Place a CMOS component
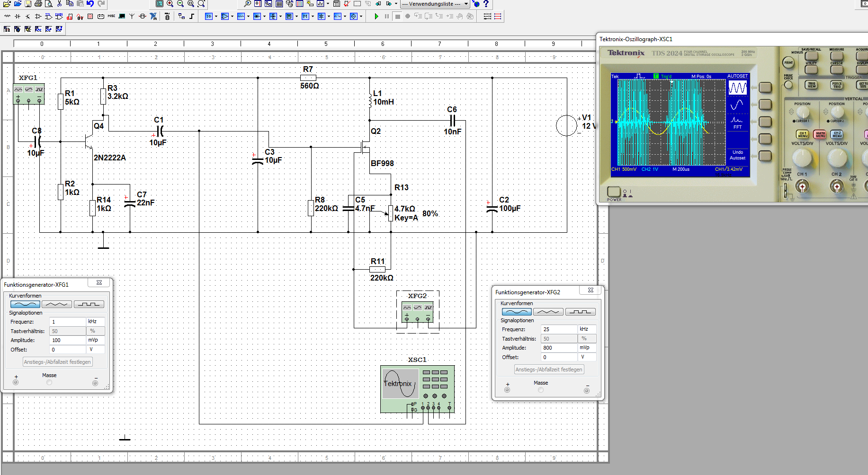Screen dimensions: 868x475 click(59, 16)
